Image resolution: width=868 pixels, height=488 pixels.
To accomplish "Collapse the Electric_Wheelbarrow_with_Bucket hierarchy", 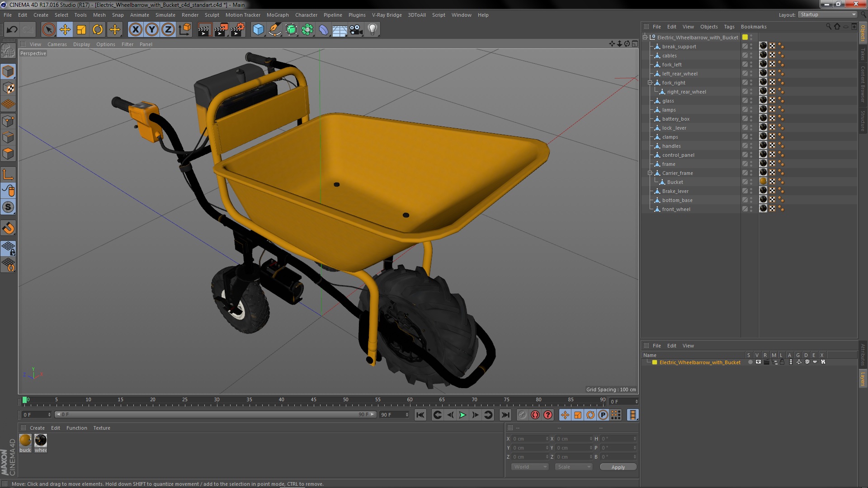I will tap(645, 38).
